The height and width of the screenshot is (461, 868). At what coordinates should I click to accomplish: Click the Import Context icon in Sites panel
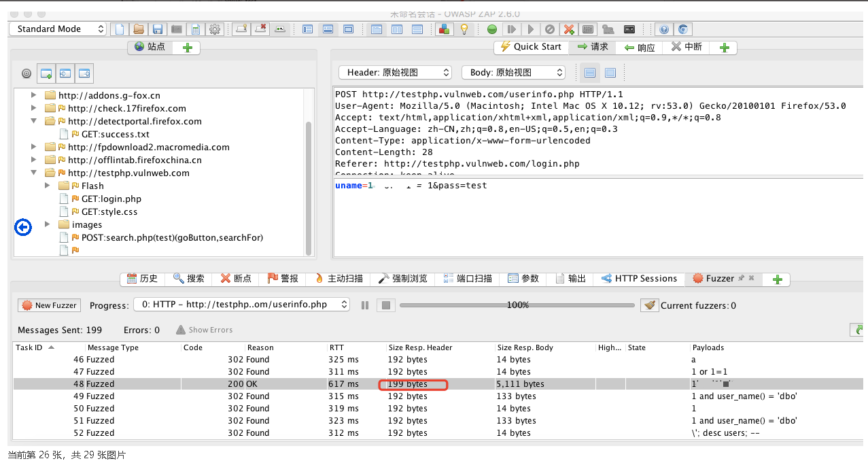(x=65, y=73)
